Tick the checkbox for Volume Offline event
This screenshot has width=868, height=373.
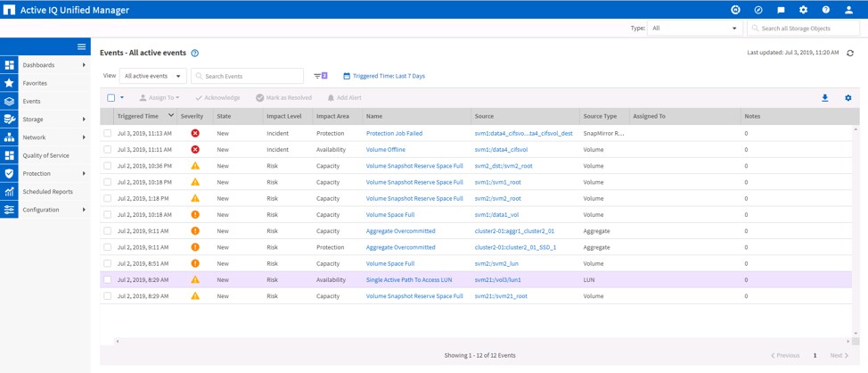pyautogui.click(x=108, y=150)
